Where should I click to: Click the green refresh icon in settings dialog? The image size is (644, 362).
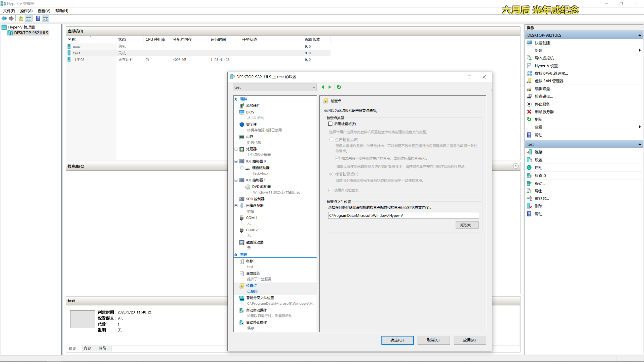339,87
